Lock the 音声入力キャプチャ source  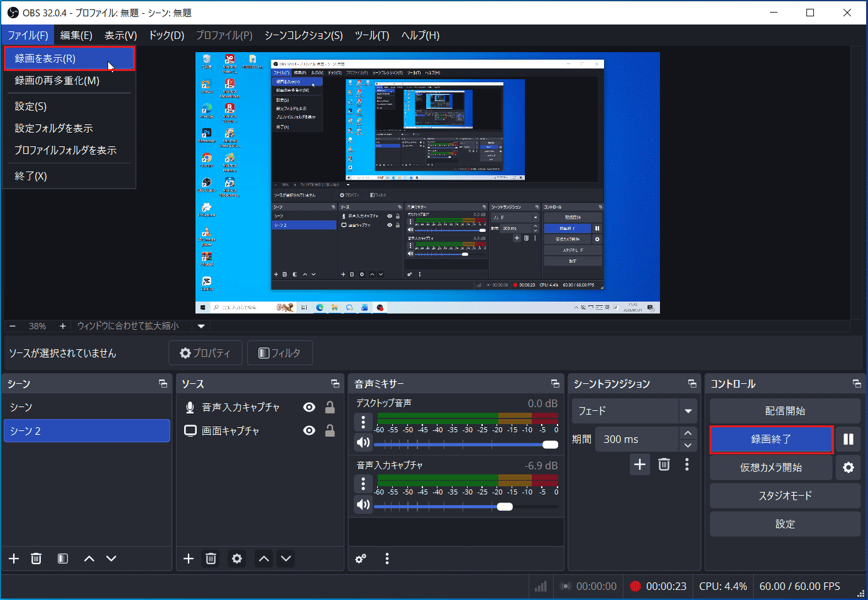tap(329, 406)
